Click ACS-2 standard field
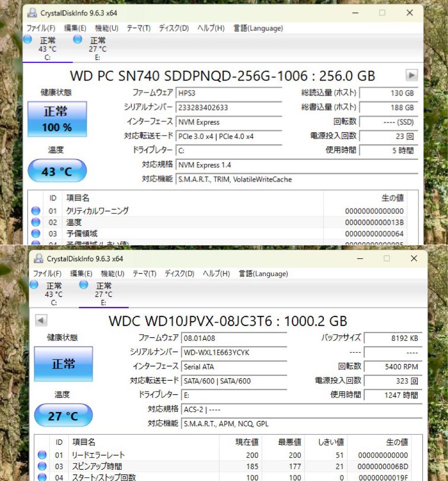The width and height of the screenshot is (448, 481). 302,409
